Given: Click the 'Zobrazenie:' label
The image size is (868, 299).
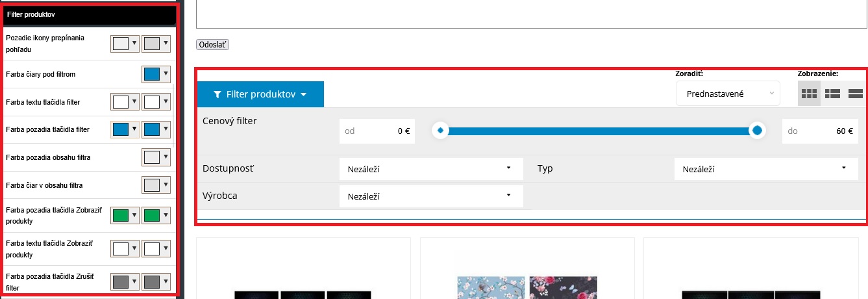Looking at the screenshot, I should point(817,73).
